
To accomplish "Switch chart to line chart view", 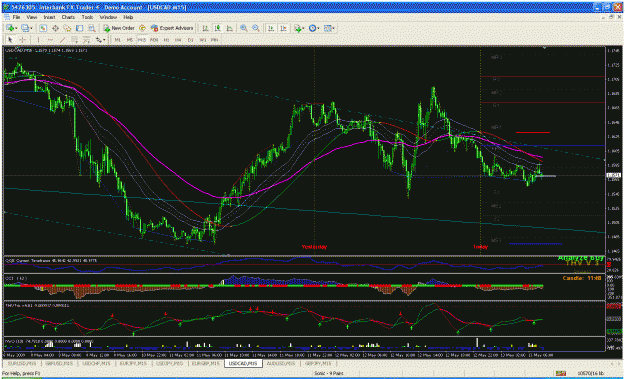I will tap(230, 28).
